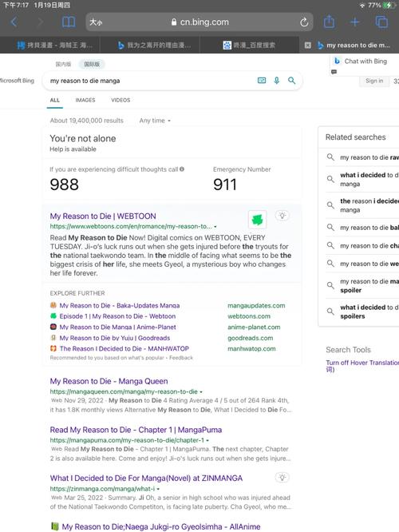
Task: Open 'What I Decided to Die For Manga(Novel) at ZINMANGA'
Action: (146, 478)
